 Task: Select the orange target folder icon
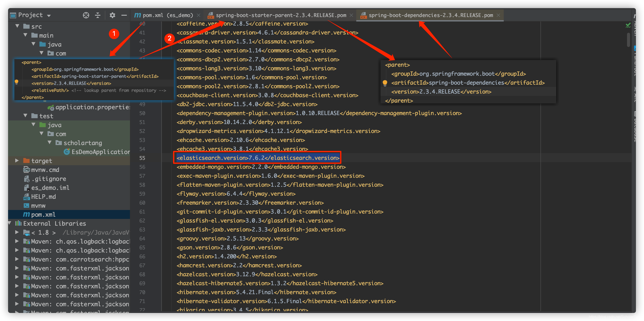pyautogui.click(x=26, y=161)
